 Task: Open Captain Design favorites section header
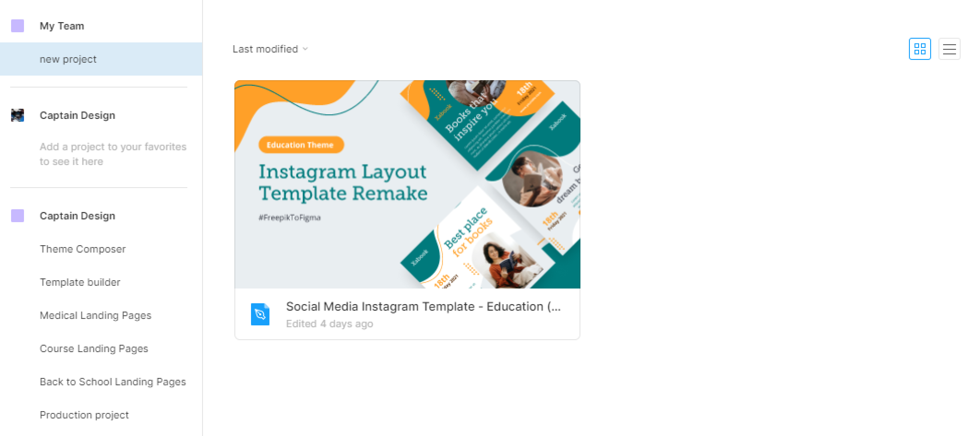77,115
